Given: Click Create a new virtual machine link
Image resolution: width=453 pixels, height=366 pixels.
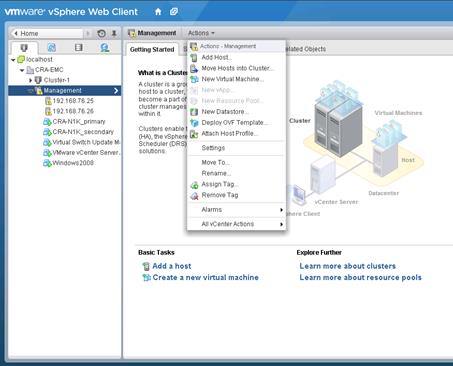Looking at the screenshot, I should 205,277.
